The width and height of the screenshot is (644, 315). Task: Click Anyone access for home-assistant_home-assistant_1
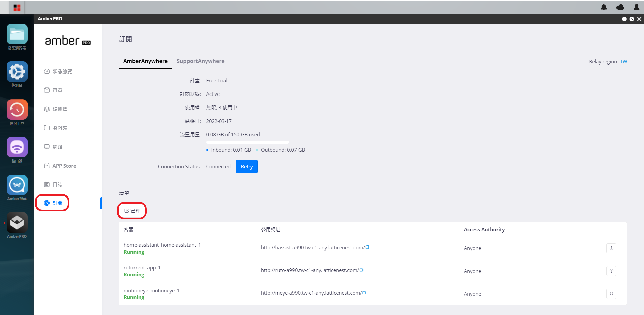click(x=472, y=248)
